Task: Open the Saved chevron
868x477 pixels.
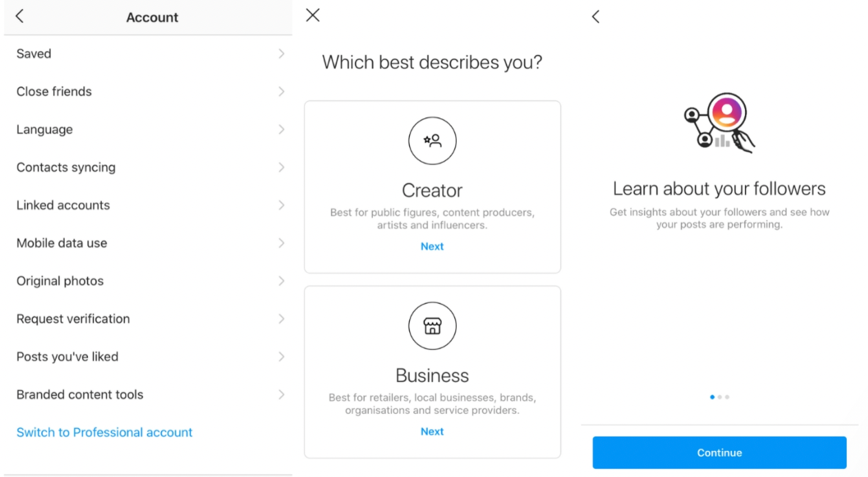Action: [x=281, y=54]
